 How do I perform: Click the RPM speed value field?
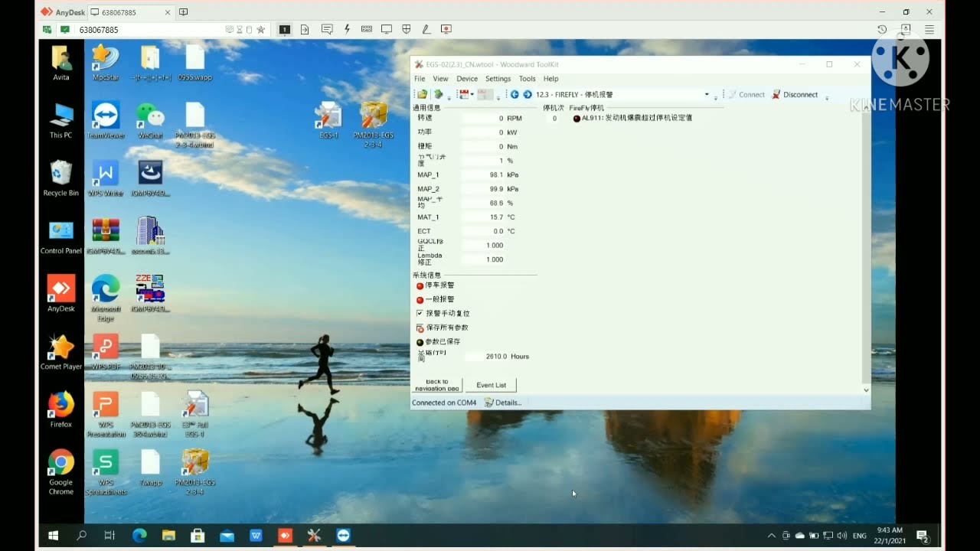point(483,119)
